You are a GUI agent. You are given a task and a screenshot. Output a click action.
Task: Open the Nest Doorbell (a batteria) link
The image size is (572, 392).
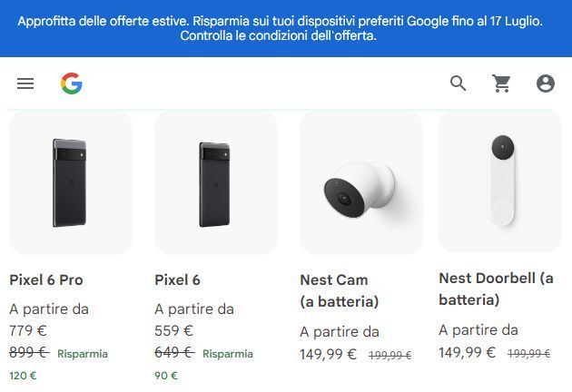pyautogui.click(x=496, y=289)
